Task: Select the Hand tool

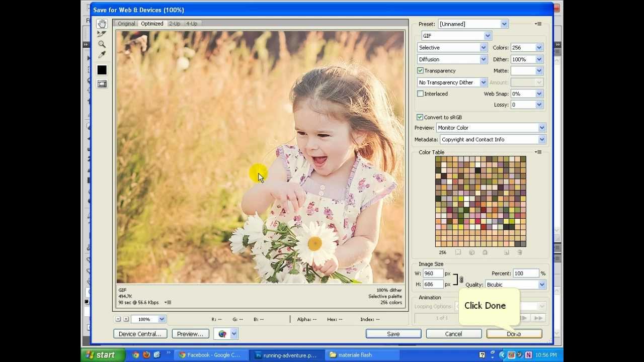Action: coord(102,24)
